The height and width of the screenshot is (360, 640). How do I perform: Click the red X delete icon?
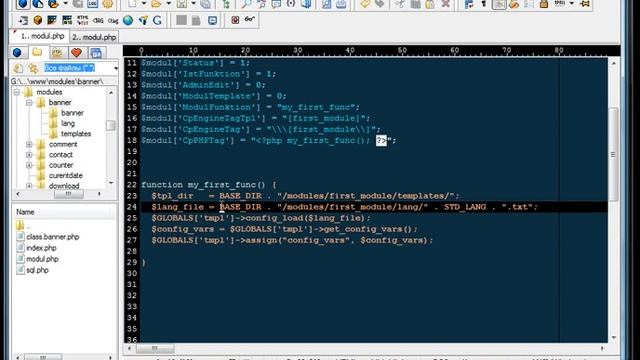pos(445,4)
